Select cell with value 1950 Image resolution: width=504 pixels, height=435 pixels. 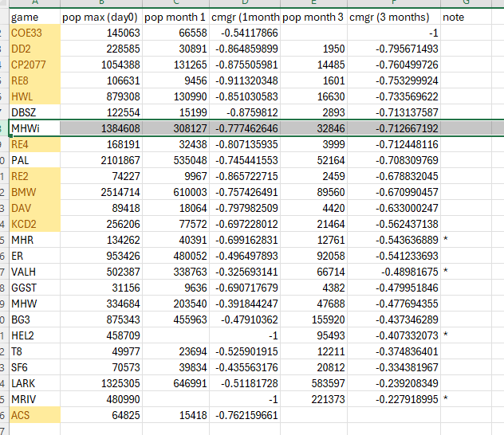pos(313,49)
